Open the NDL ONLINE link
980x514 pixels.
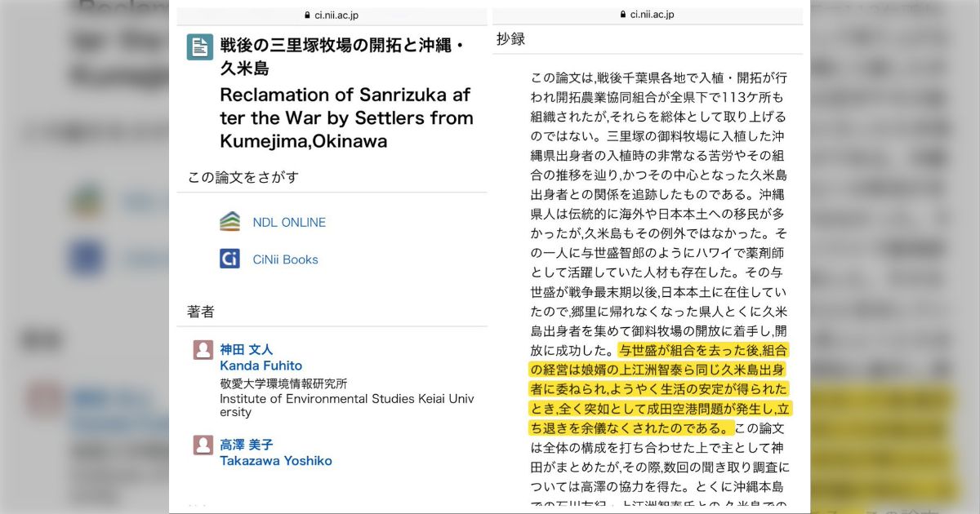point(289,222)
